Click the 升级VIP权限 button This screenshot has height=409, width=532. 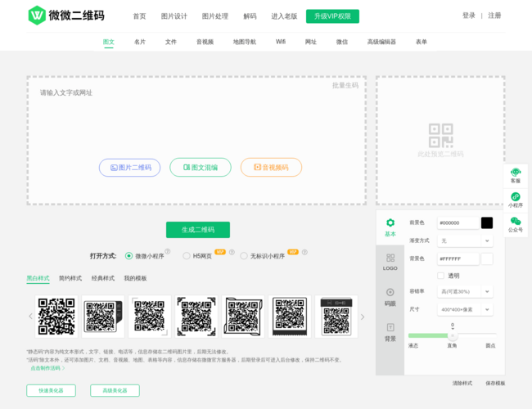click(x=332, y=16)
